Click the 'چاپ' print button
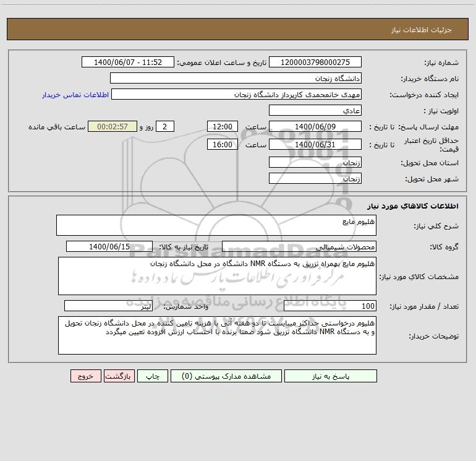The width and height of the screenshot is (476, 461). click(x=153, y=376)
